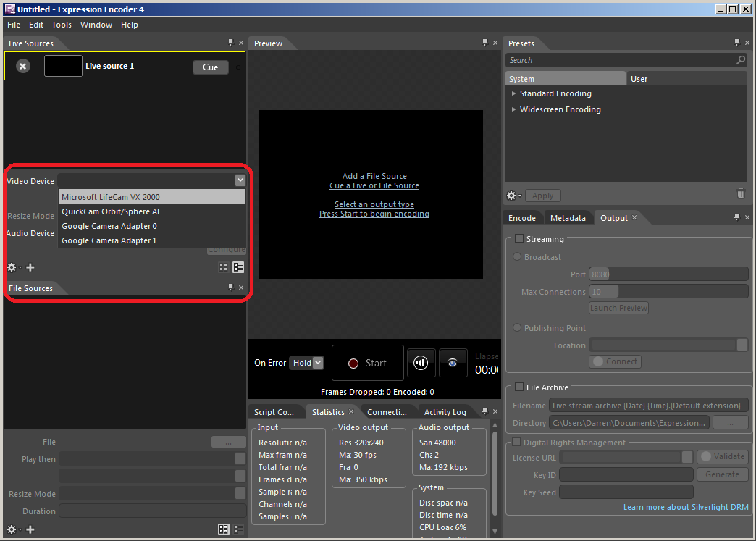Enable Digital Rights Management checkbox

click(x=516, y=443)
